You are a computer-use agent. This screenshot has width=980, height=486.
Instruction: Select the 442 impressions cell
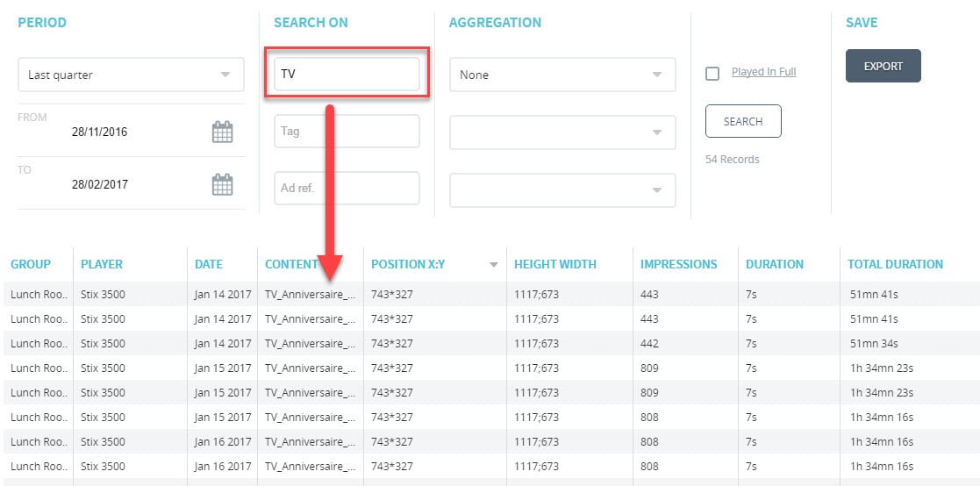pyautogui.click(x=649, y=344)
